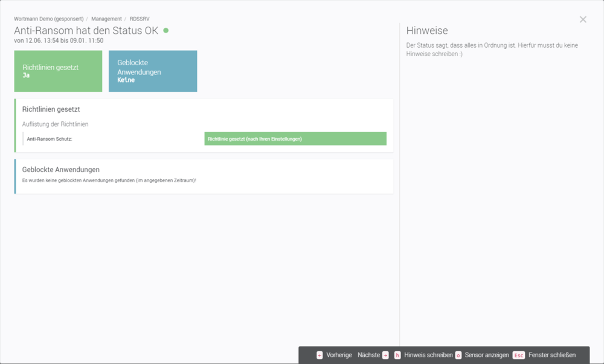604x364 pixels.
Task: Click the right arrow key icon for Nächste
Action: pyautogui.click(x=385, y=355)
